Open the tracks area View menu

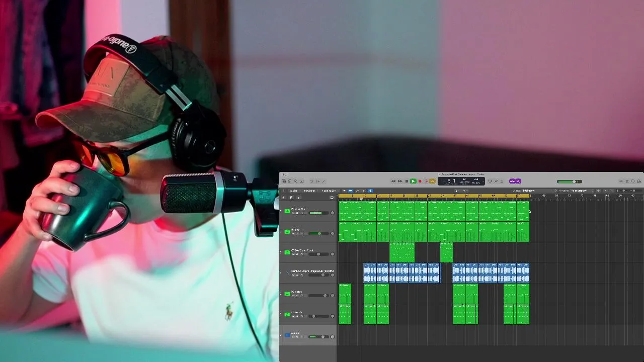pos(329,191)
